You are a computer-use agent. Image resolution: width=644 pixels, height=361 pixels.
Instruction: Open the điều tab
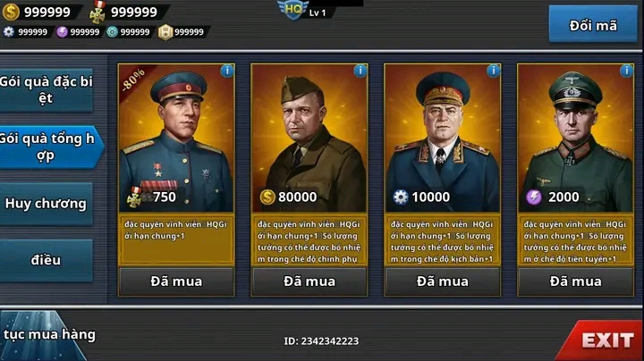pyautogui.click(x=46, y=260)
